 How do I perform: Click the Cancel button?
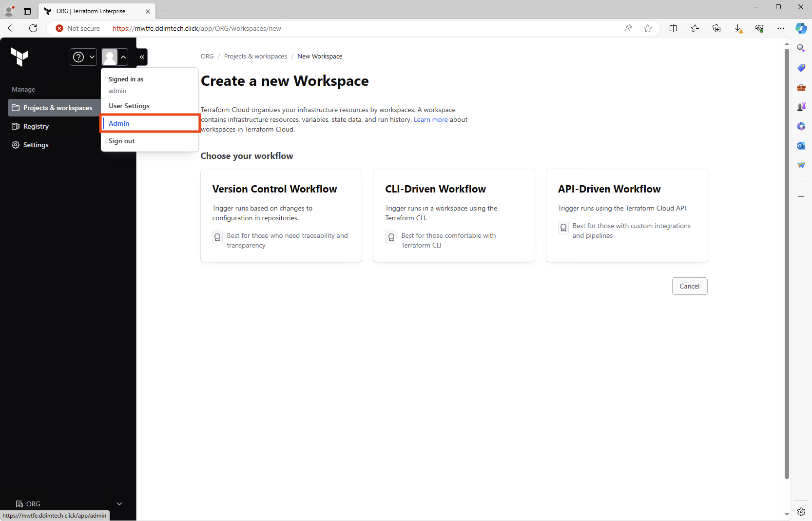pos(690,286)
